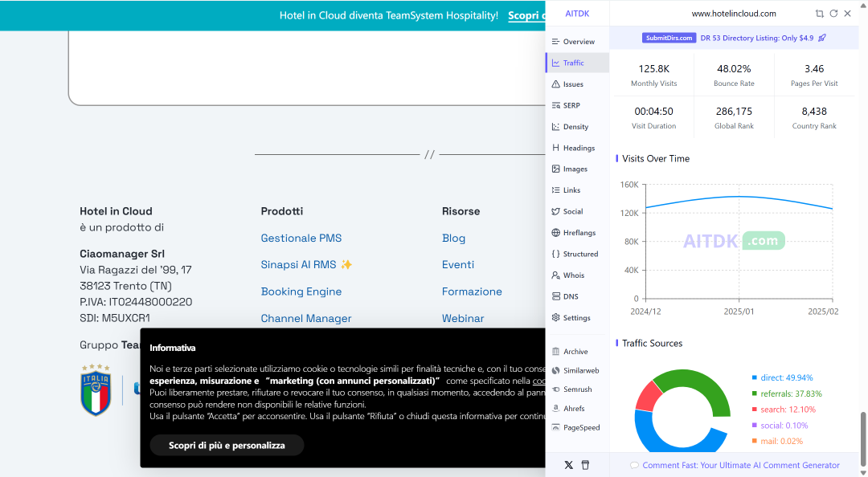Image resolution: width=868 pixels, height=477 pixels.
Task: Open the Issues section
Action: click(x=577, y=84)
